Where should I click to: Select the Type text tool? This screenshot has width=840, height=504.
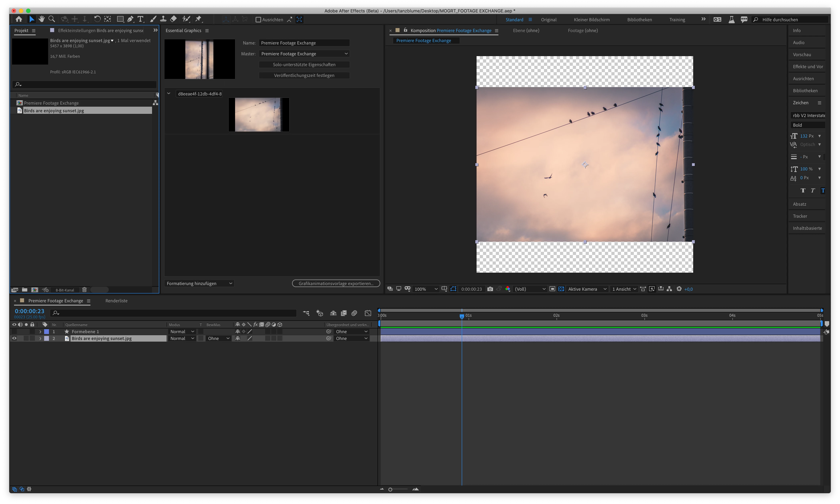point(140,19)
